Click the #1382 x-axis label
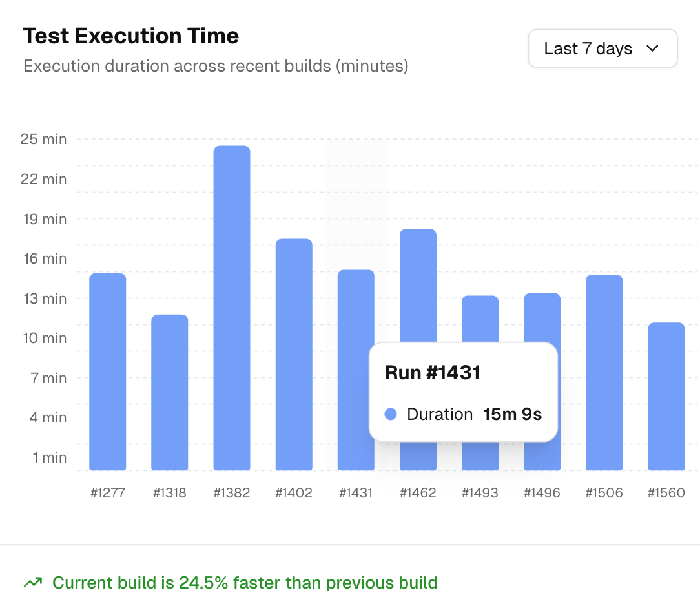This screenshot has height=615, width=700. [232, 493]
